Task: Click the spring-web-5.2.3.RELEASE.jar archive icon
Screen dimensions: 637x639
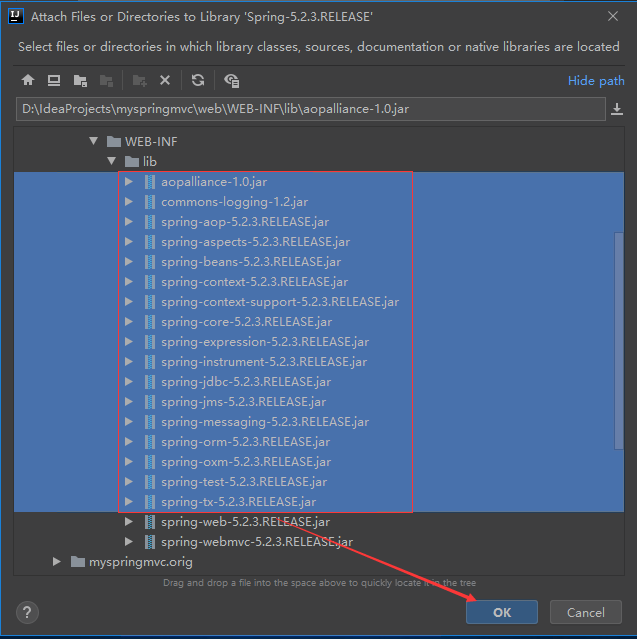Action: click(x=150, y=522)
